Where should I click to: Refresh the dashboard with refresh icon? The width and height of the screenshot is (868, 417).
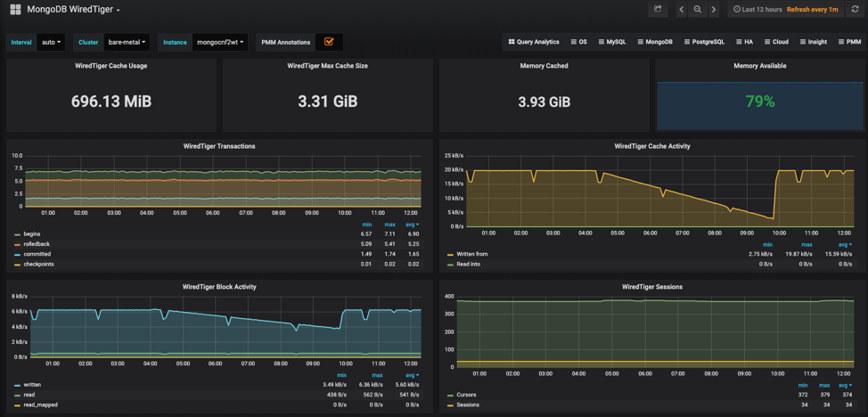856,10
